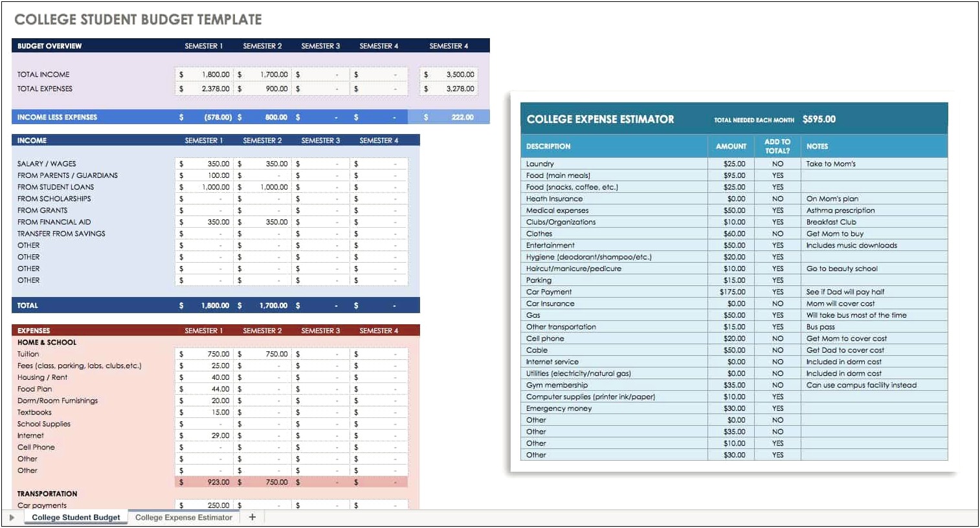The height and width of the screenshot is (528, 980).
Task: Select the College Student Budget sheet tab
Action: 76,518
